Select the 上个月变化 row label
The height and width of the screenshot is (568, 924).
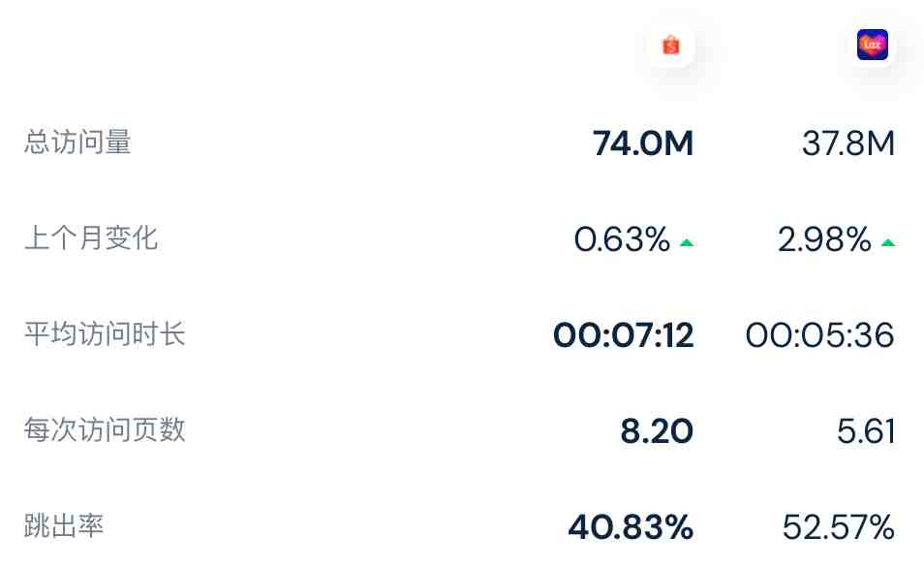coord(91,238)
